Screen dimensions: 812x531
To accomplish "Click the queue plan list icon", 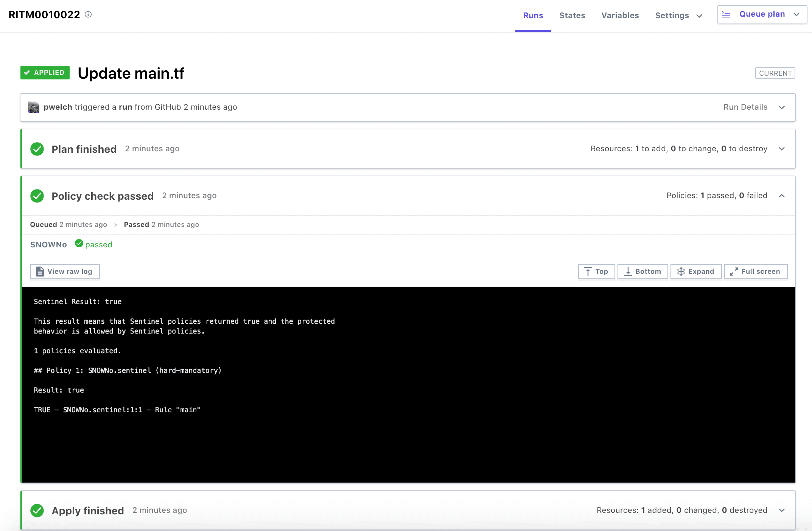I will 726,14.
